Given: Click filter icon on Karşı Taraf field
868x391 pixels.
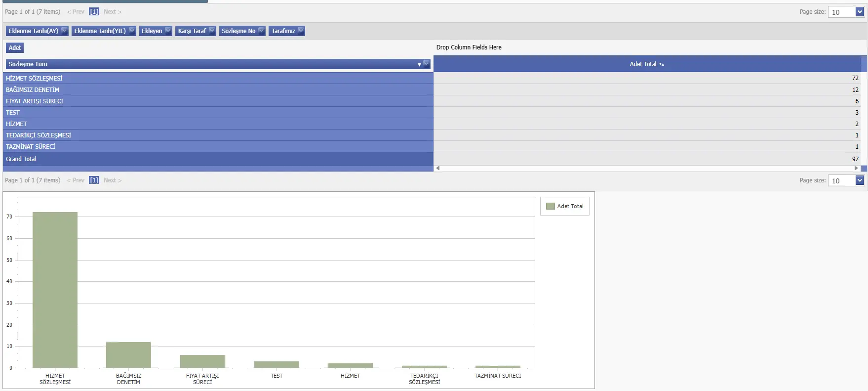Looking at the screenshot, I should tap(212, 31).
